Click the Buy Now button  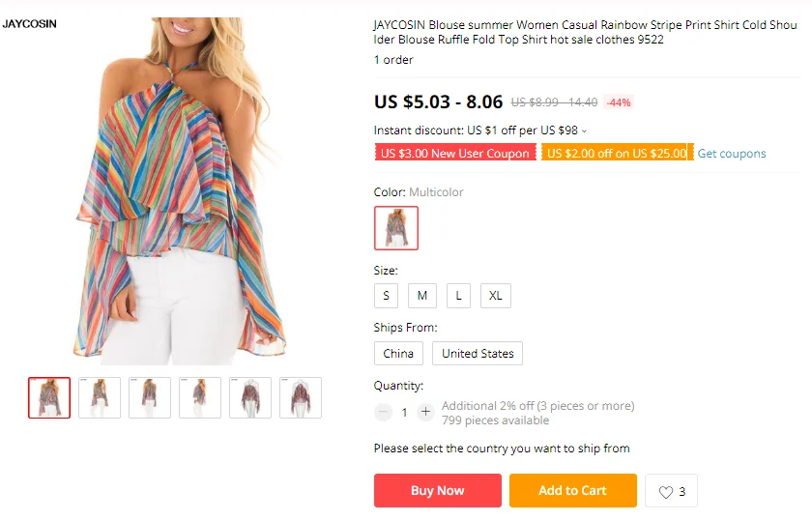438,490
